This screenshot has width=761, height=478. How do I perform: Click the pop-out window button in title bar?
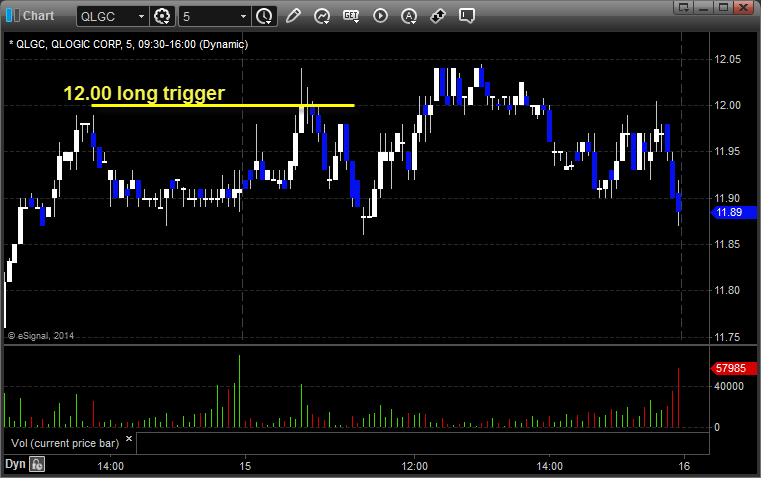click(684, 7)
